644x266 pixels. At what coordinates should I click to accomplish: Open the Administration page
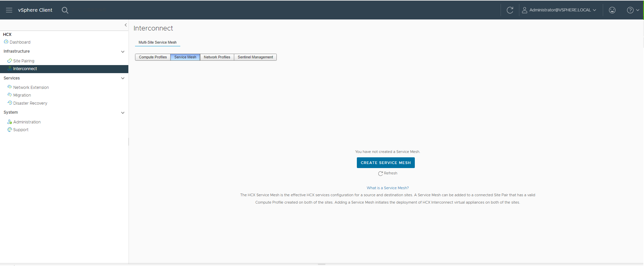pos(27,122)
